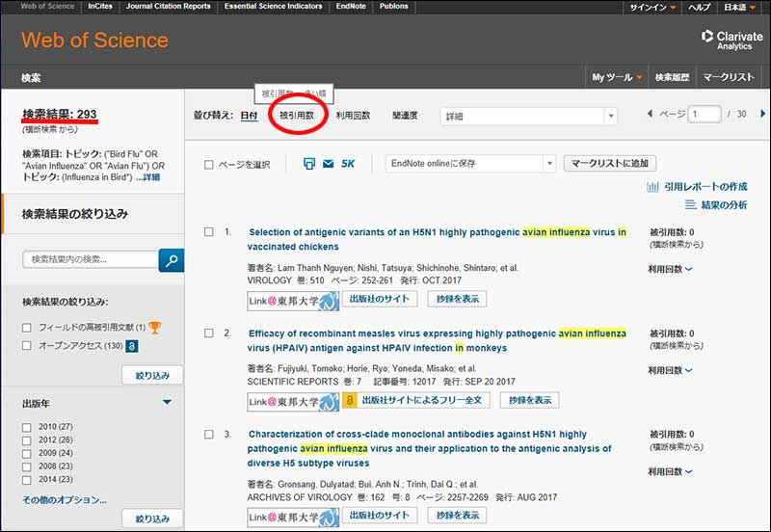The height and width of the screenshot is (532, 771).
Task: Click the open access lock icon
Action: 132,346
